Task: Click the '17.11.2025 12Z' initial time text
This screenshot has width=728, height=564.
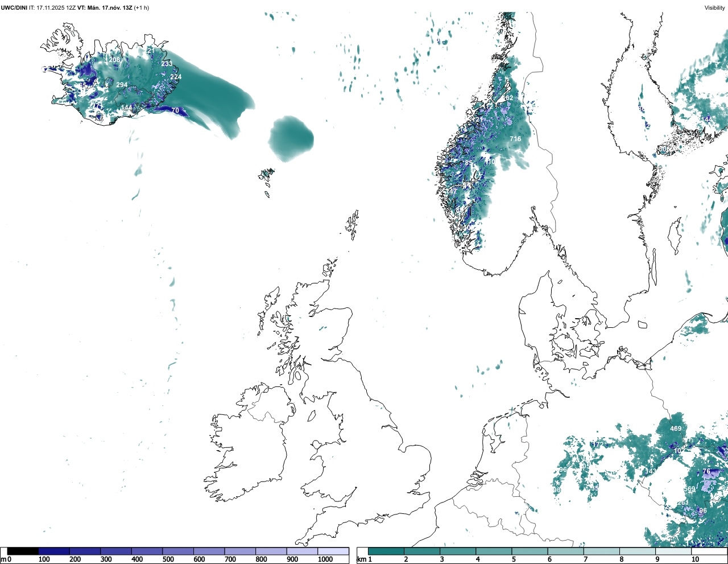Action: pos(56,8)
